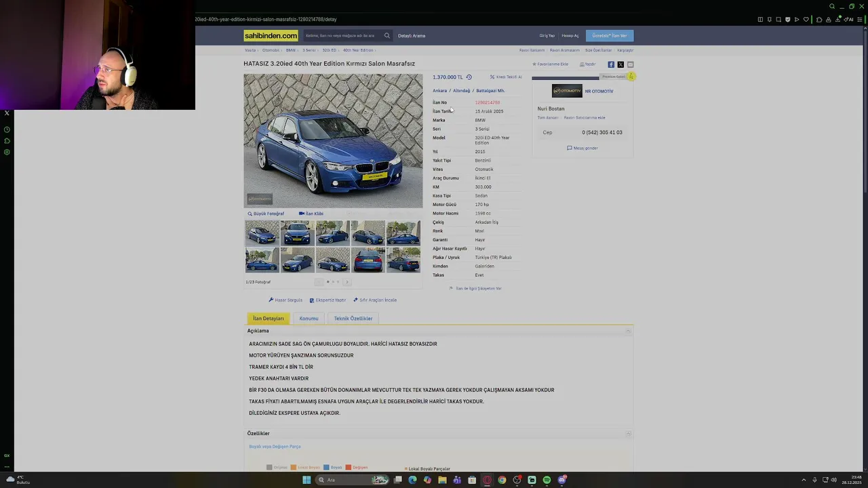Click Kredi Teklifi Al link

click(x=506, y=77)
